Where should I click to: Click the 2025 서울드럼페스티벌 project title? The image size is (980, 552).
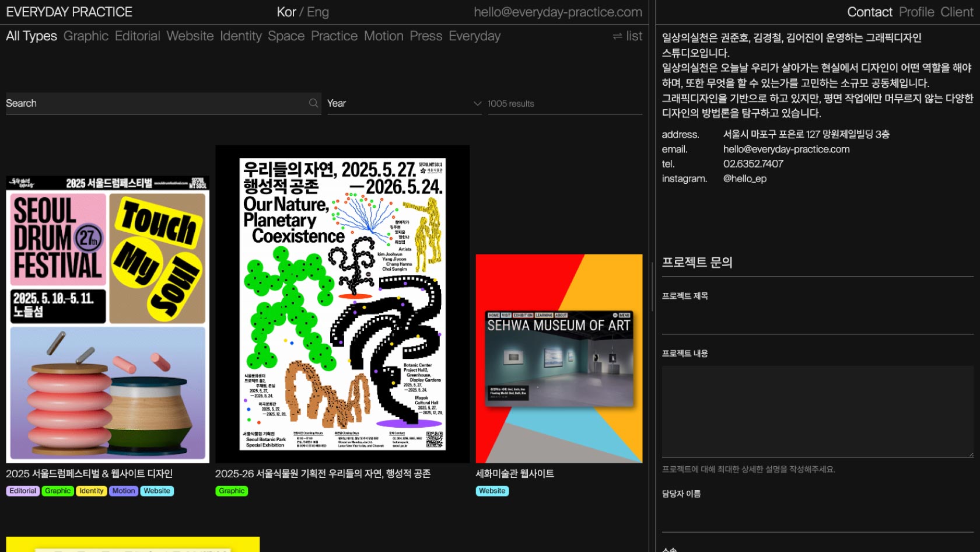(89, 474)
